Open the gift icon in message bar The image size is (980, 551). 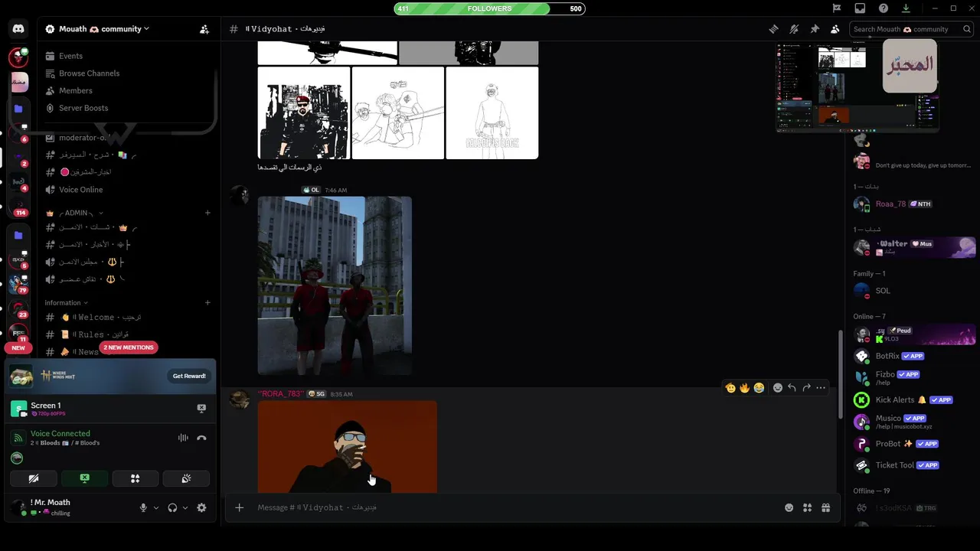(x=825, y=507)
